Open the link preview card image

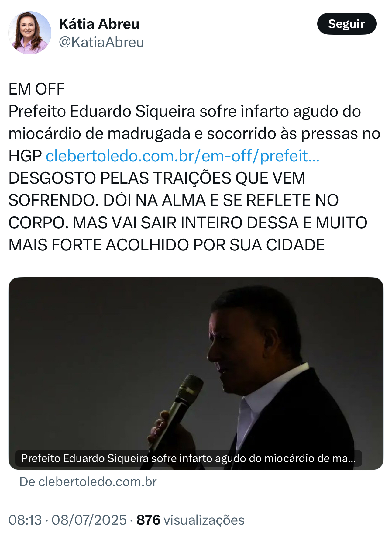pyautogui.click(x=196, y=373)
